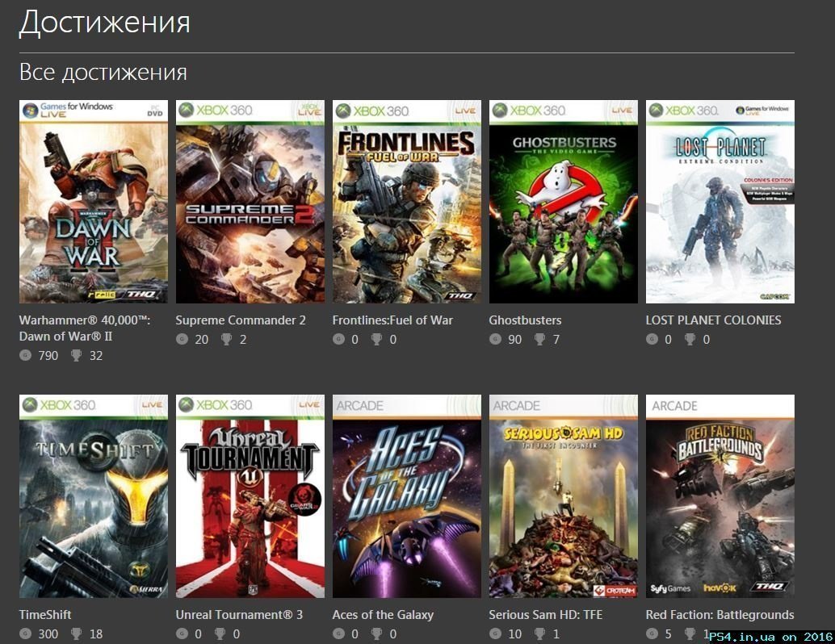Viewport: 835px width, 644px height.
Task: Click the Warhammer 40,000 Dawn of War II title
Action: pos(85,328)
